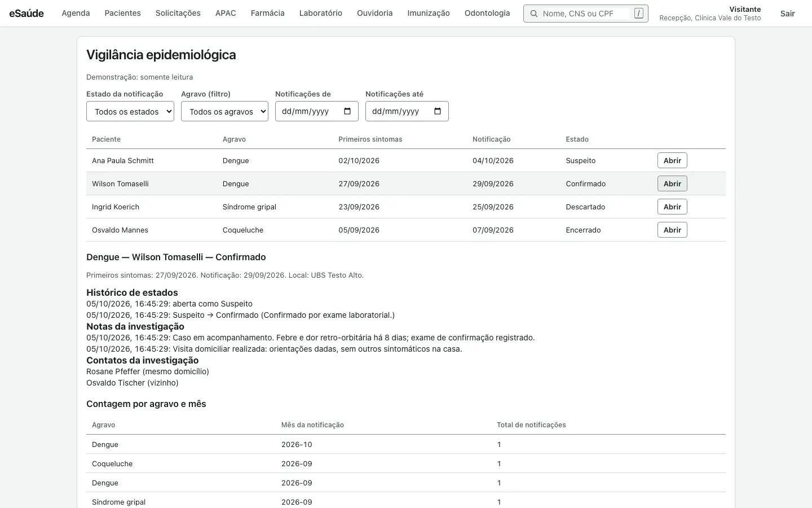Screen dimensions: 812x508
Task: Expand the Agravo filter dropdown
Action: [x=225, y=111]
